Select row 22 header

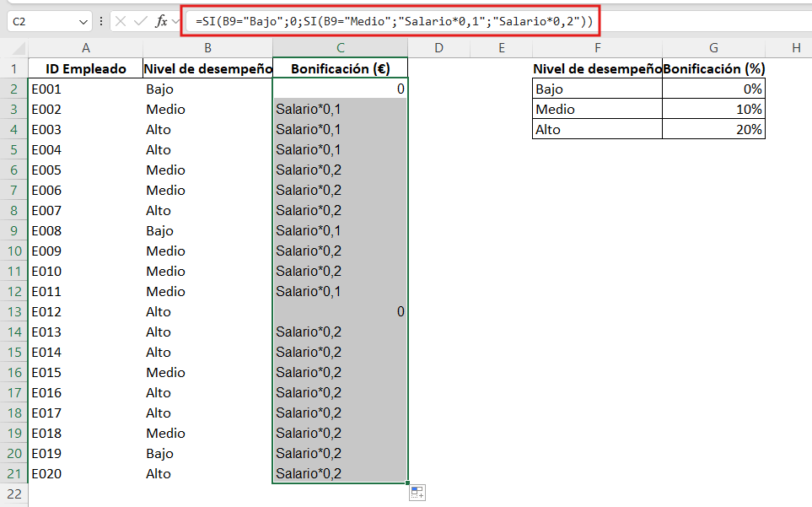point(14,494)
